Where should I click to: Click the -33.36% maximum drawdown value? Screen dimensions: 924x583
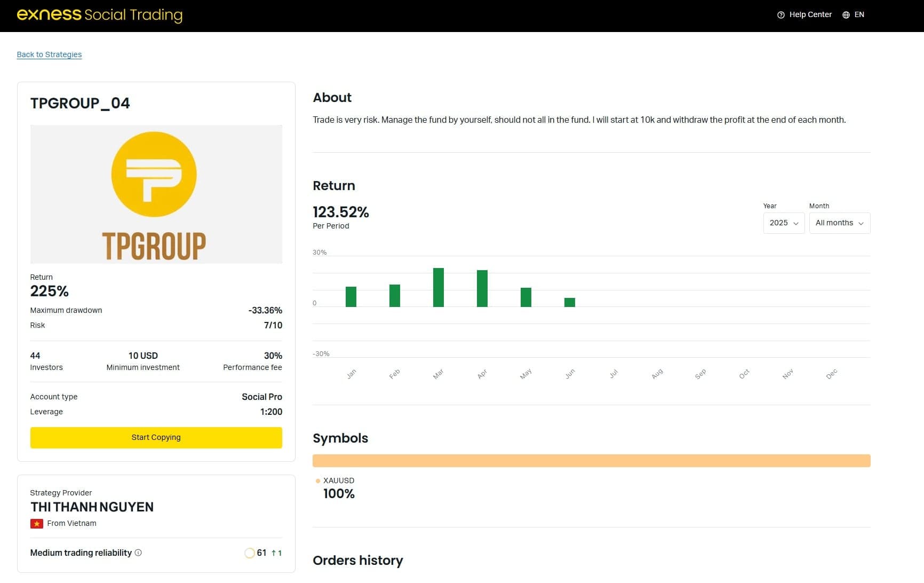coord(265,310)
